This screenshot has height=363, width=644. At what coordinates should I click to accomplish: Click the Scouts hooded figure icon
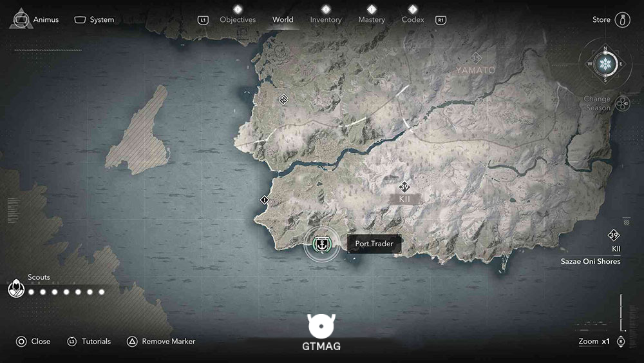16,288
